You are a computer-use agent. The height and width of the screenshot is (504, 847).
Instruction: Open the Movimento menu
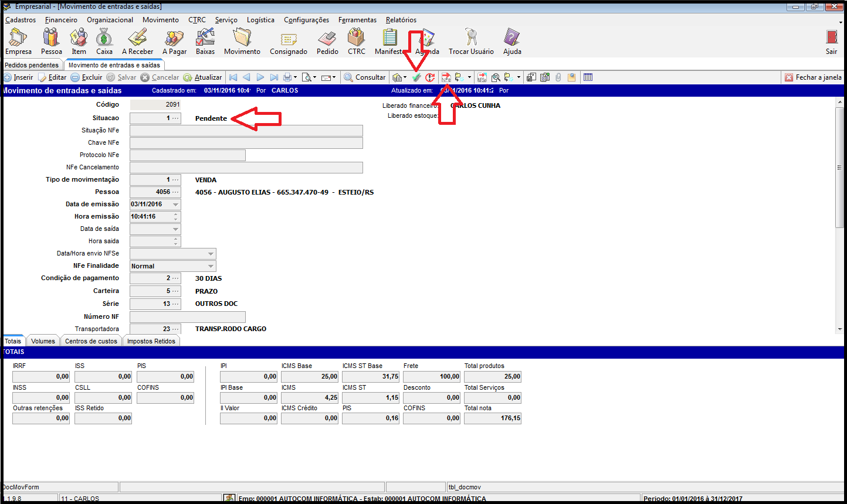pyautogui.click(x=160, y=20)
